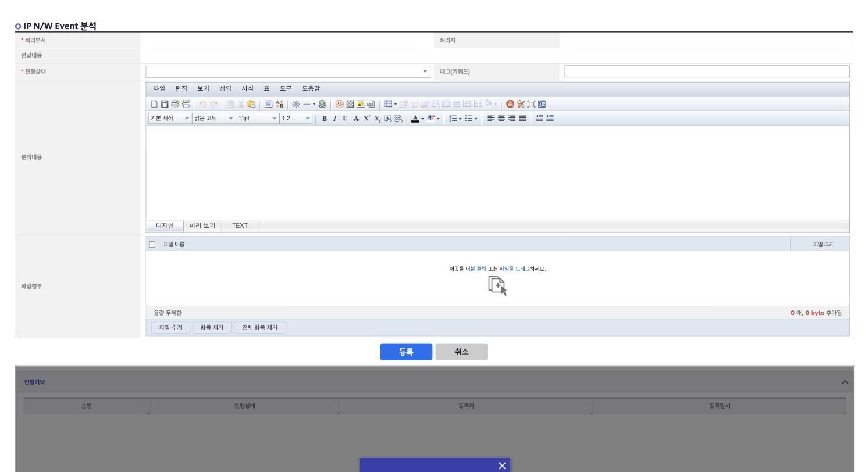Justify the text alignment

[522, 119]
